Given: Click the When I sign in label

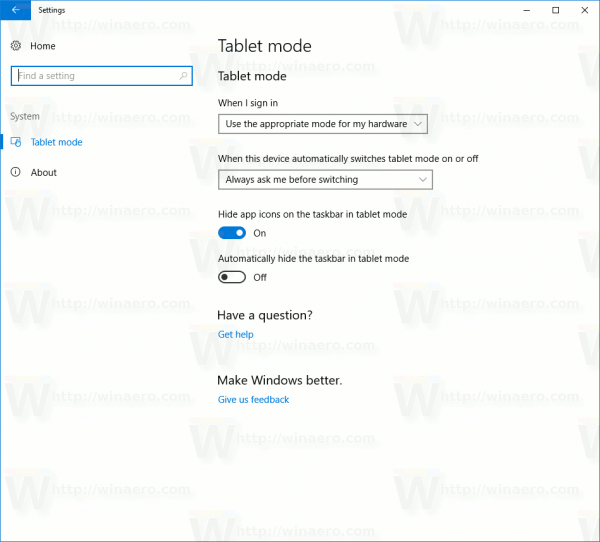Looking at the screenshot, I should [x=248, y=103].
